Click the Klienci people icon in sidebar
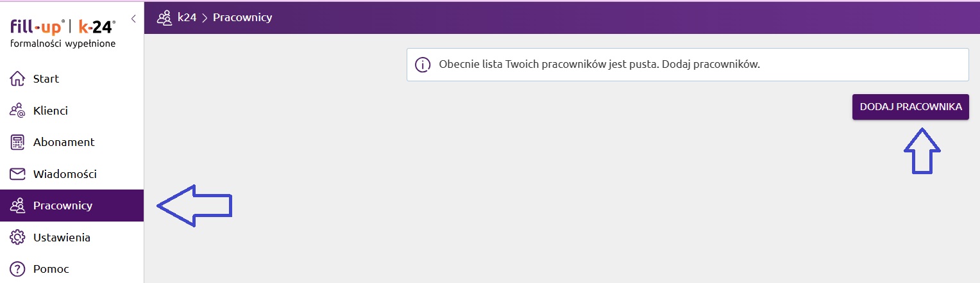 17,111
